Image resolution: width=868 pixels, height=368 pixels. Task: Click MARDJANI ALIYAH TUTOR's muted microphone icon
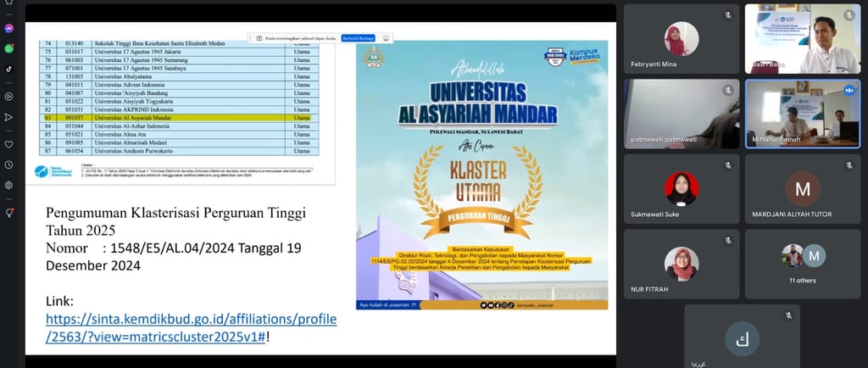click(x=849, y=165)
